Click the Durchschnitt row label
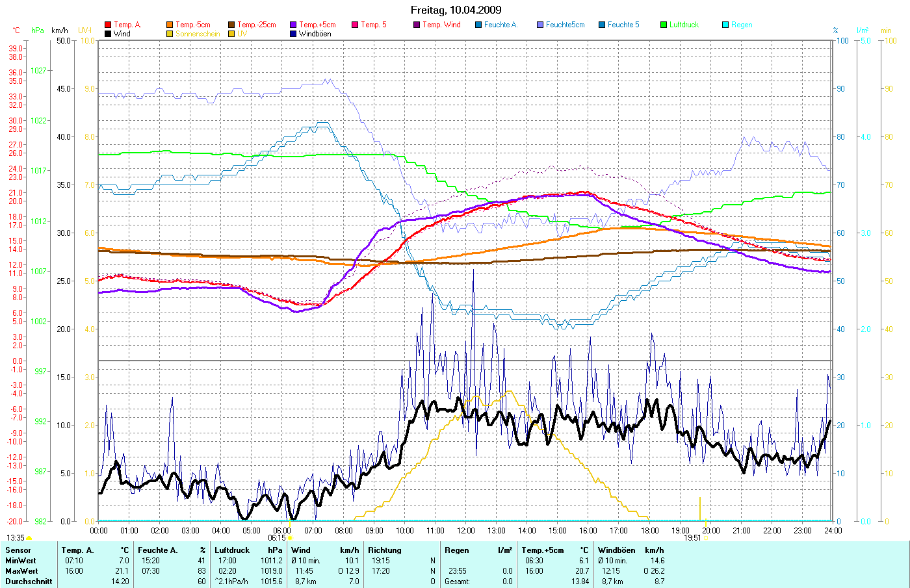 pos(29,582)
